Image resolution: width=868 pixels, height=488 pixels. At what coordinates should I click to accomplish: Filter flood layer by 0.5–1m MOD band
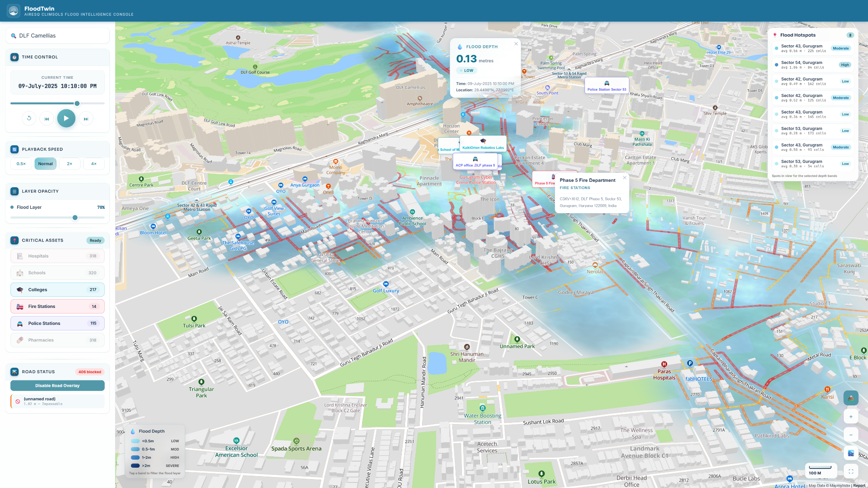[x=155, y=449]
